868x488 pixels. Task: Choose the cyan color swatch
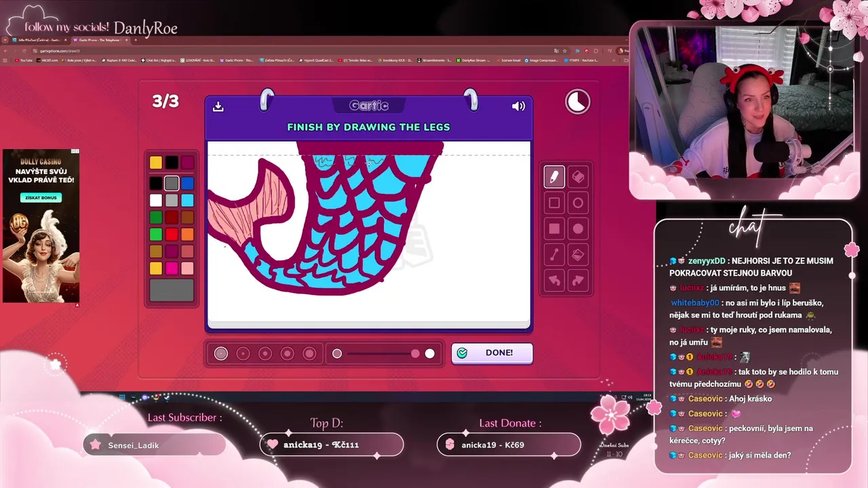point(187,200)
